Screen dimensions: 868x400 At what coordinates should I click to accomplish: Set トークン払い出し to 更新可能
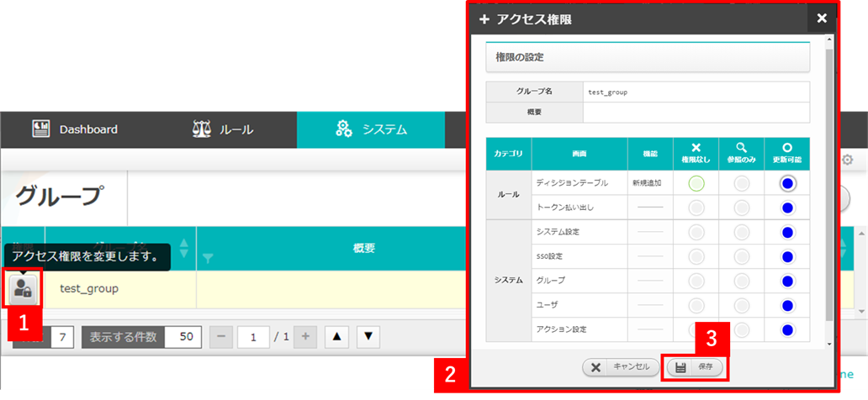pos(788,208)
